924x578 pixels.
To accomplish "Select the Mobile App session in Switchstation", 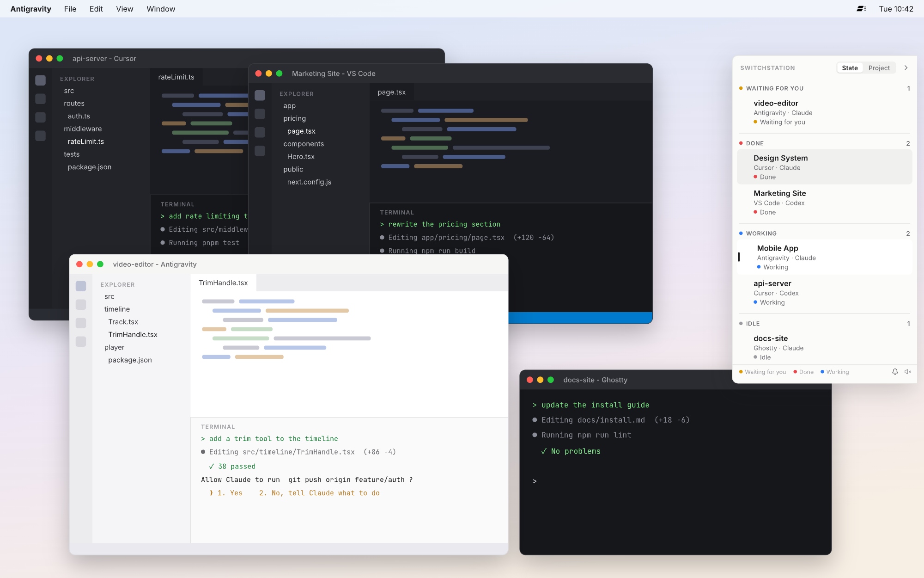I will [824, 257].
